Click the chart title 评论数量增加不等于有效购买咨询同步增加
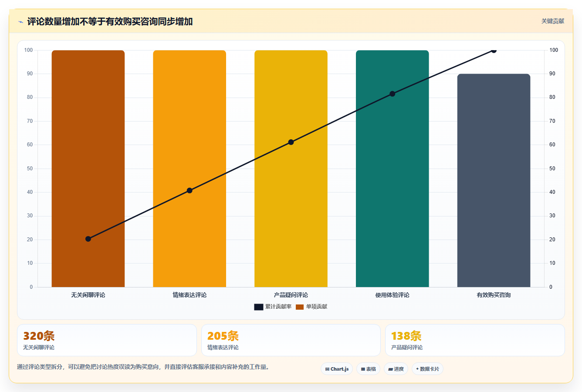 click(x=110, y=21)
